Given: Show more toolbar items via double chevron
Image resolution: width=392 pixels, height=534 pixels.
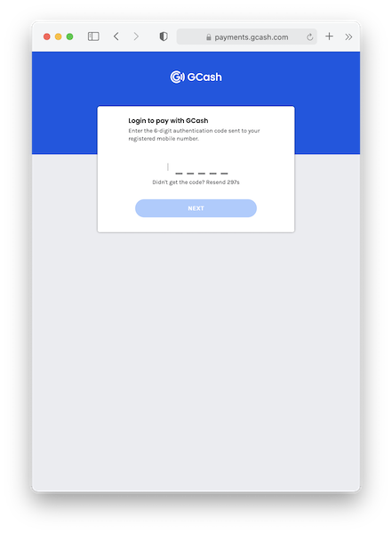Looking at the screenshot, I should 348,36.
